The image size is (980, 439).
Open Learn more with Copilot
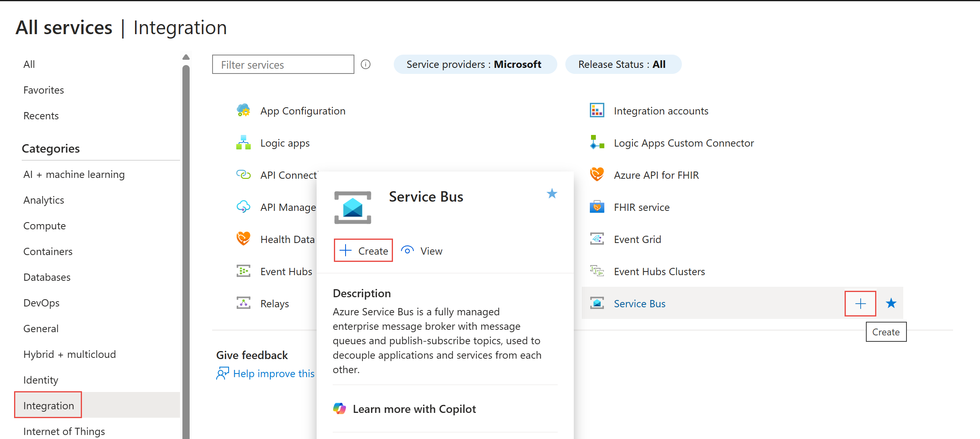click(414, 409)
